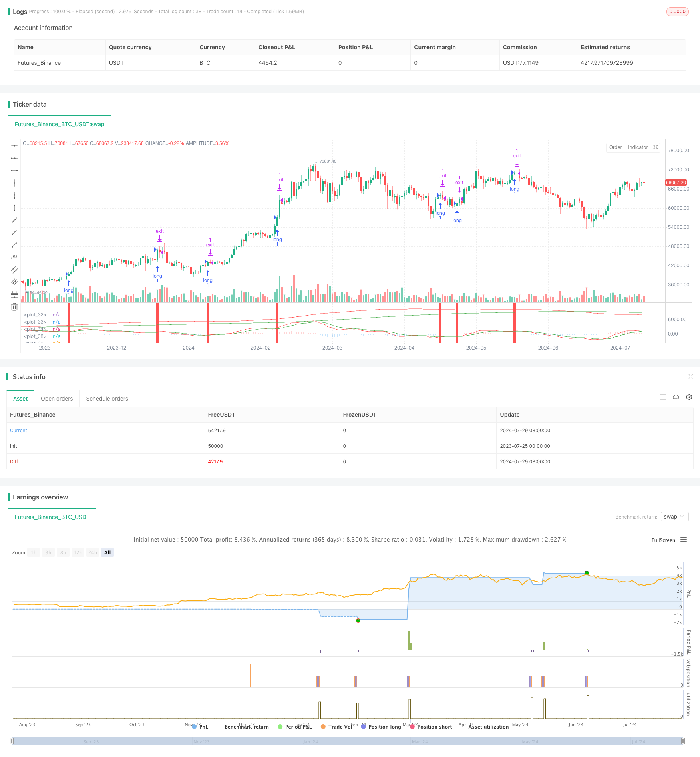Click the 0.0000 red badge at top right
Screen dimensions: 700x757
point(678,12)
